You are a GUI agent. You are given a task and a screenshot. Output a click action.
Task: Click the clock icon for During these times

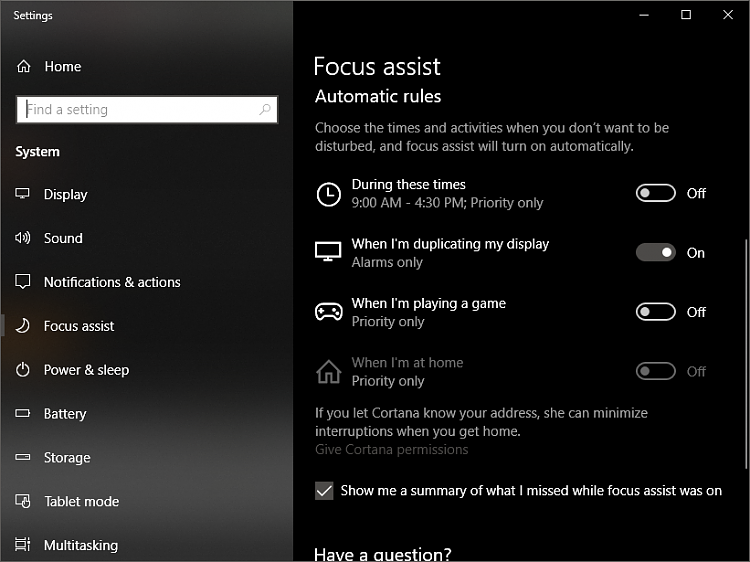pos(329,194)
